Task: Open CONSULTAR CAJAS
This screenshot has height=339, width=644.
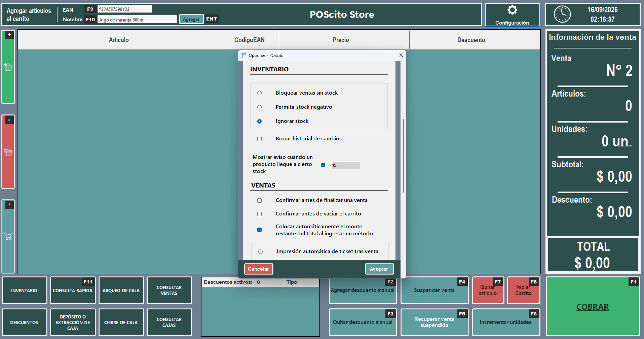Action: point(169,323)
